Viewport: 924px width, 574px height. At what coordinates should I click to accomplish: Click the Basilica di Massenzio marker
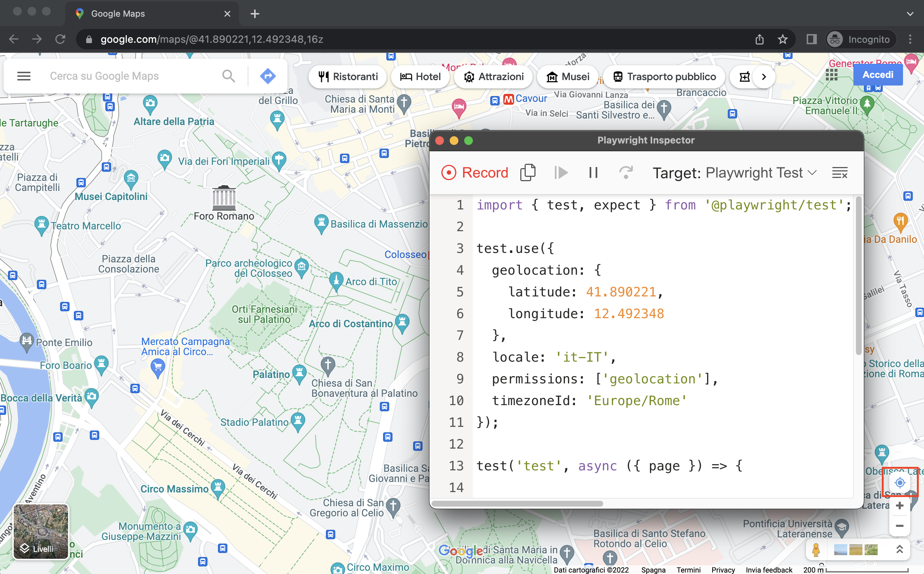pos(321,224)
